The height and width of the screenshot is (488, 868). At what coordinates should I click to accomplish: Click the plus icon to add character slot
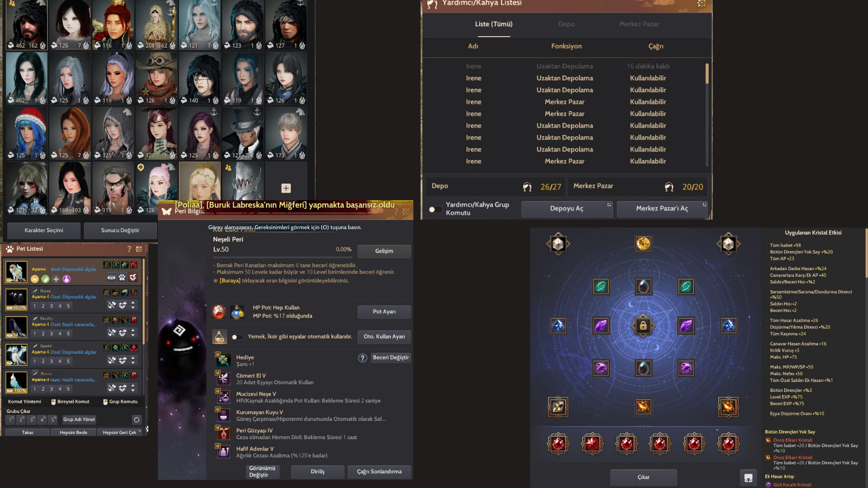(286, 188)
